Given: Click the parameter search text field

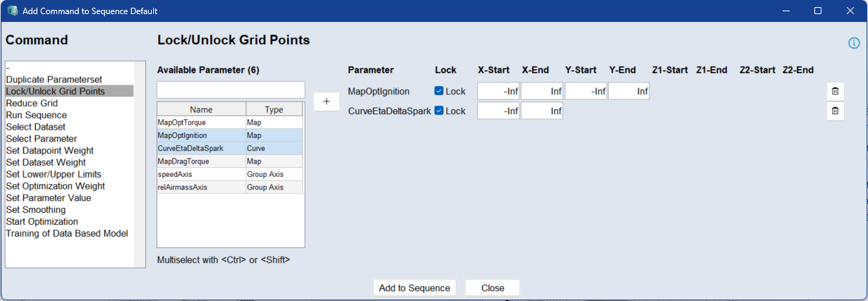Looking at the screenshot, I should coord(231,90).
